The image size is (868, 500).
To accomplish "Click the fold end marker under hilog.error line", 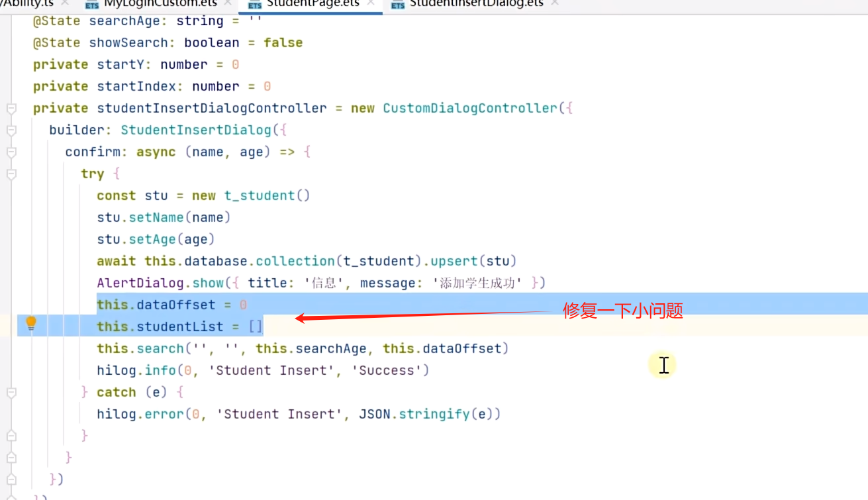I will coord(11,436).
